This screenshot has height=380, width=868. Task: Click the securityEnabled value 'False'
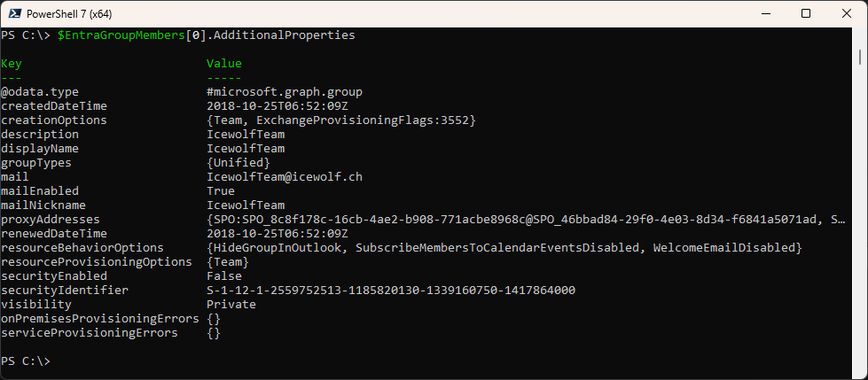[224, 276]
